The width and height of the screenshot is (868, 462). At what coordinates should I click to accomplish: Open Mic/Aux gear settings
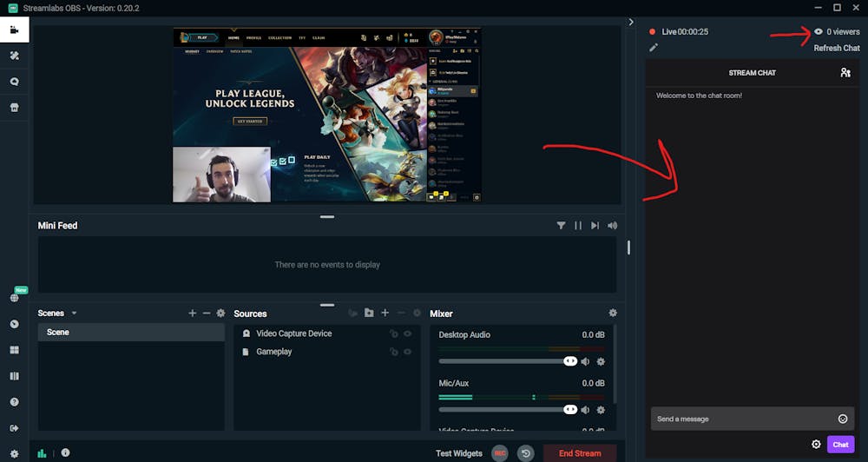coord(601,410)
